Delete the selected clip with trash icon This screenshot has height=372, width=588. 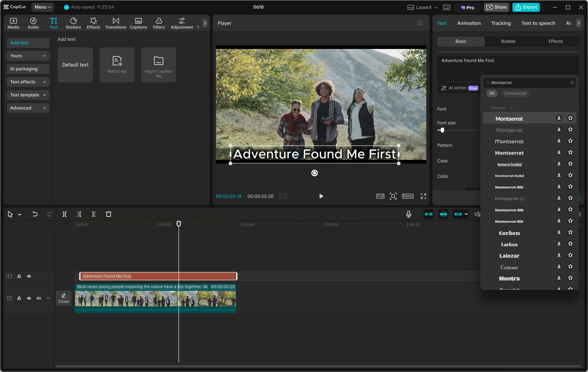[x=108, y=214]
